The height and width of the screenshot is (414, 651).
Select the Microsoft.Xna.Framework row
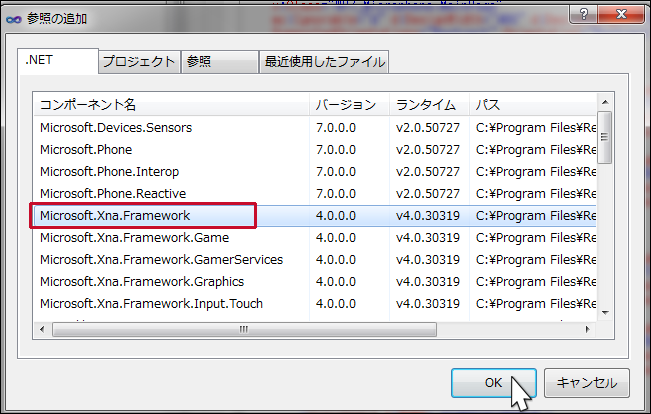(x=315, y=216)
